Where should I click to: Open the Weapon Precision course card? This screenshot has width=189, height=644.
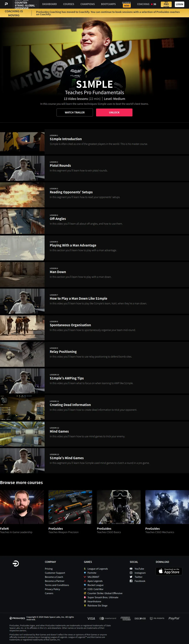(70, 512)
